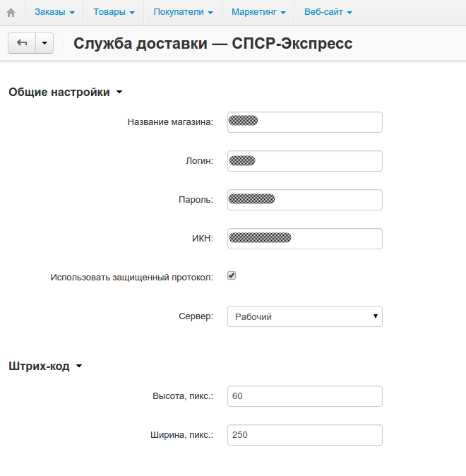This screenshot has width=466, height=476.
Task: Open the dropdown next to the back arrow
Action: click(x=44, y=43)
